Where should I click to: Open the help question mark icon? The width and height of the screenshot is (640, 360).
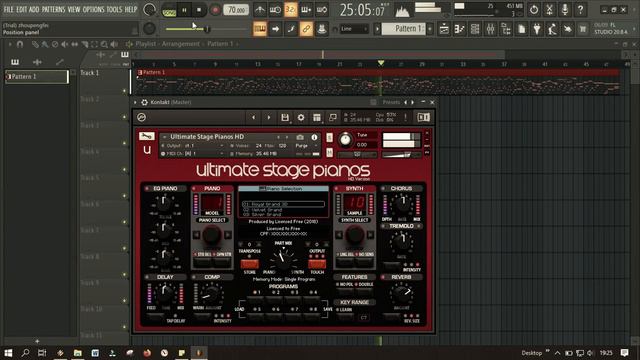click(x=580, y=9)
